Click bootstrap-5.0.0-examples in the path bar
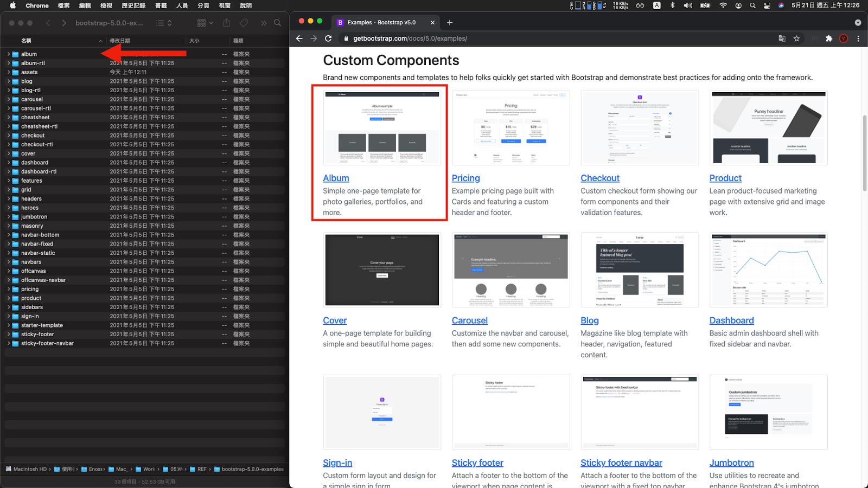The width and height of the screenshot is (868, 488). pos(249,469)
